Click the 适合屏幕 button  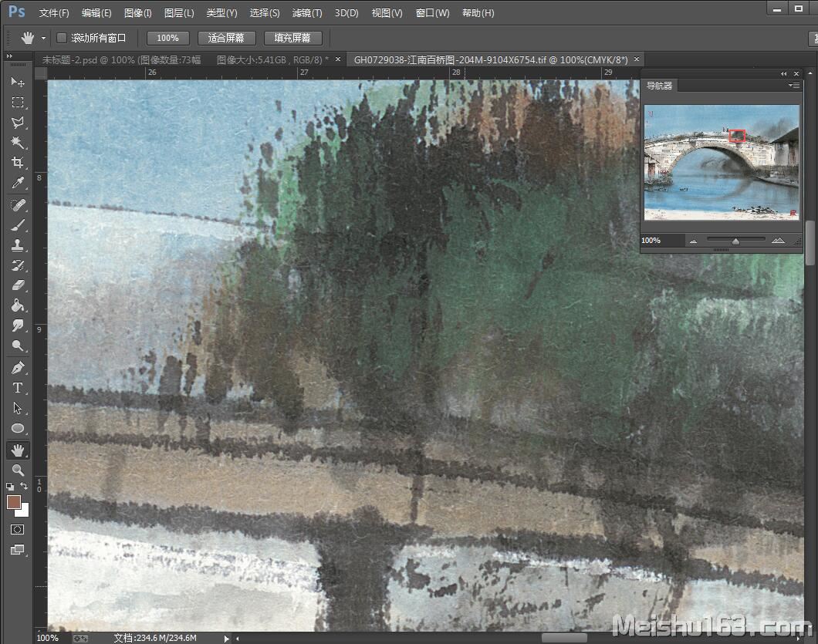click(x=226, y=38)
